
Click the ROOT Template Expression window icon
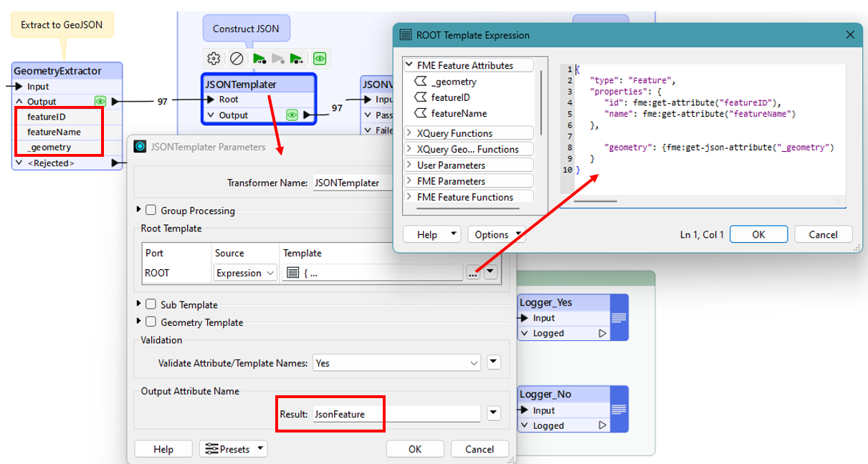coord(405,34)
